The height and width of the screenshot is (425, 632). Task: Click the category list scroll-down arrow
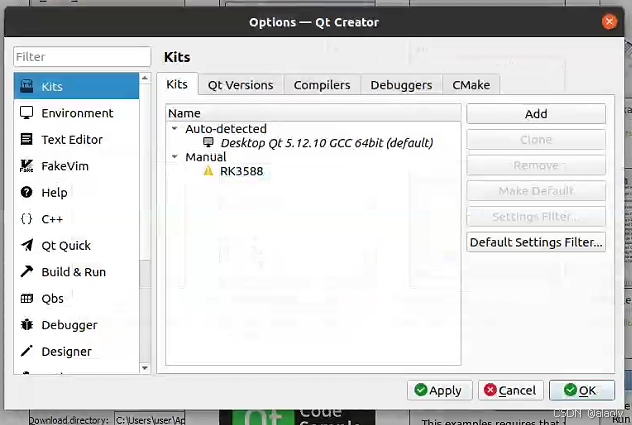[145, 368]
